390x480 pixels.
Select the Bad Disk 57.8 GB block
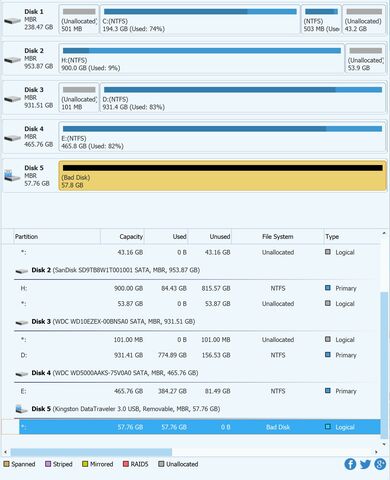click(222, 176)
